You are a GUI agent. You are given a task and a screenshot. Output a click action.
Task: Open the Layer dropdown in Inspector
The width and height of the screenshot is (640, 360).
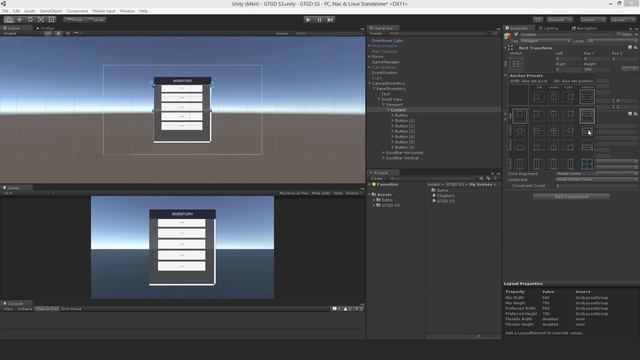click(612, 41)
